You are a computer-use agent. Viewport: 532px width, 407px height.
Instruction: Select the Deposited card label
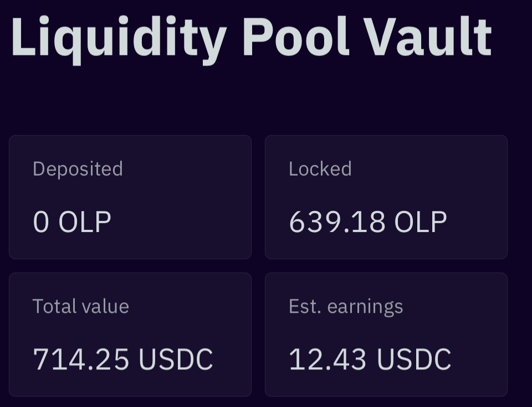pyautogui.click(x=78, y=169)
